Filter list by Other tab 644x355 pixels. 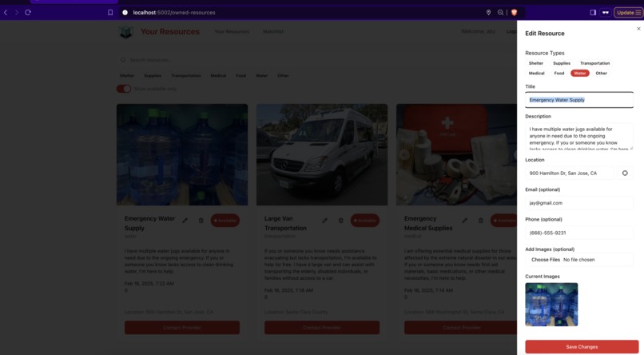pyautogui.click(x=283, y=76)
